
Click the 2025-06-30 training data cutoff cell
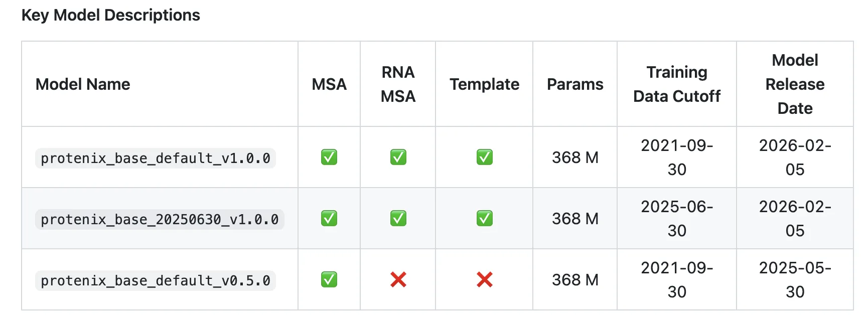[677, 219]
